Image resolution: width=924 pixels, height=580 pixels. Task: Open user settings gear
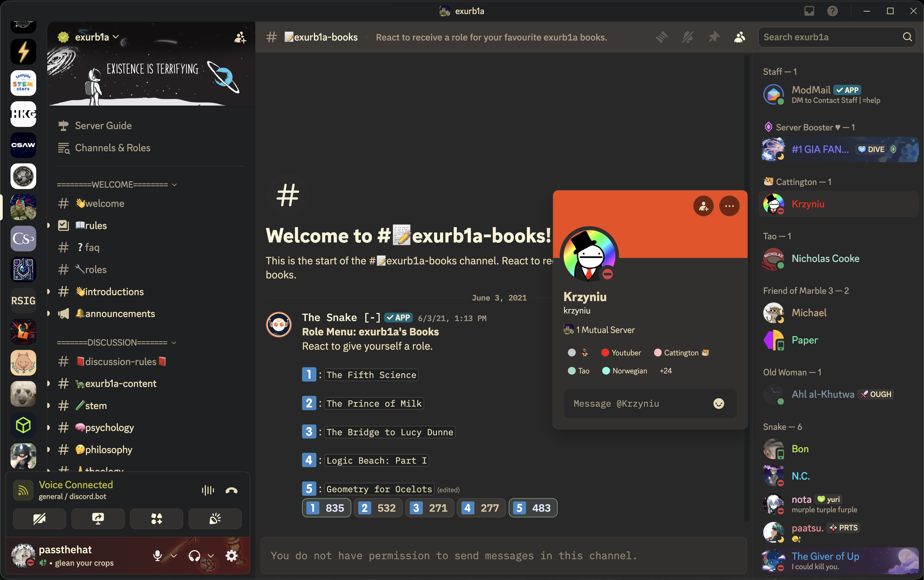click(x=231, y=555)
